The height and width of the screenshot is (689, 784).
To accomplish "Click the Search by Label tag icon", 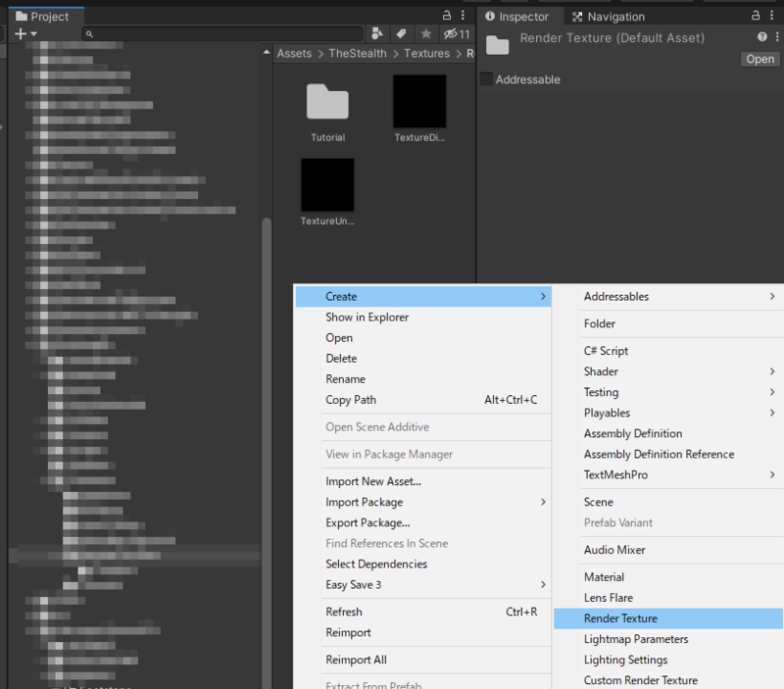I will (x=401, y=33).
